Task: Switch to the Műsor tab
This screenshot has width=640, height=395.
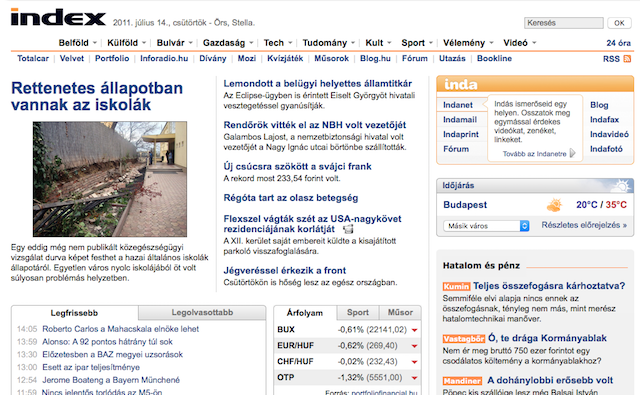Action: pos(400,313)
